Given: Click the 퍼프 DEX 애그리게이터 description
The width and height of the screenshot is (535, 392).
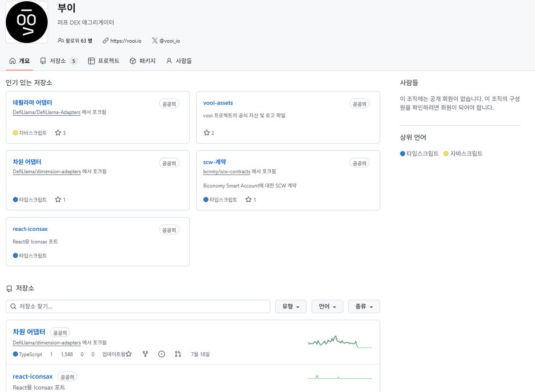Looking at the screenshot, I should click(x=86, y=22).
